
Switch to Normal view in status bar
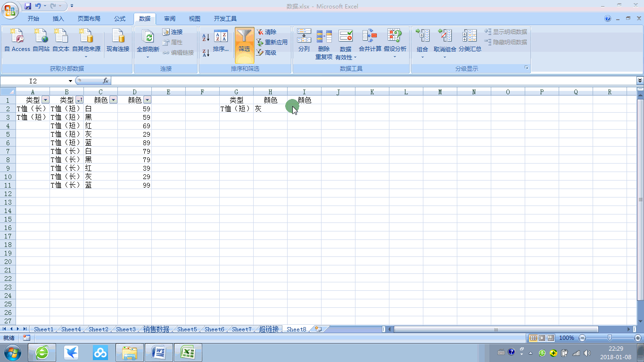(x=533, y=338)
